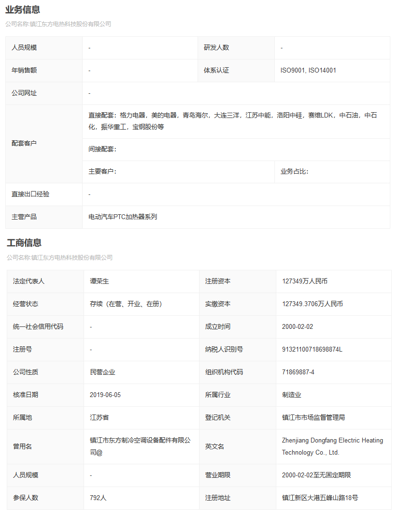Click the ISO9001, ISO14001 certification value
Viewport: 399px width, 532px height.
308,71
